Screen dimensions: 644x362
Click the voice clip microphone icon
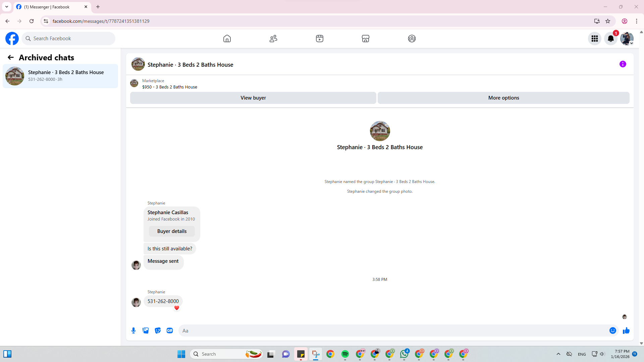[133, 330]
